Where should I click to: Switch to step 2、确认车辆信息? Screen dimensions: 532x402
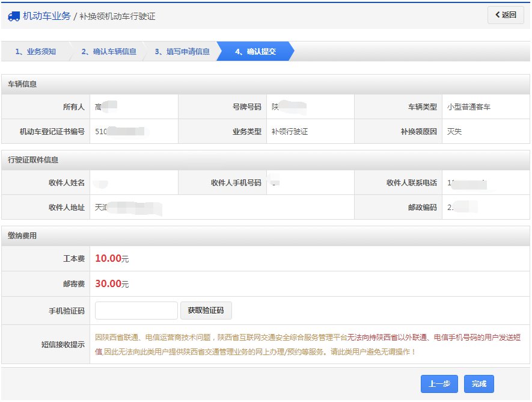109,52
